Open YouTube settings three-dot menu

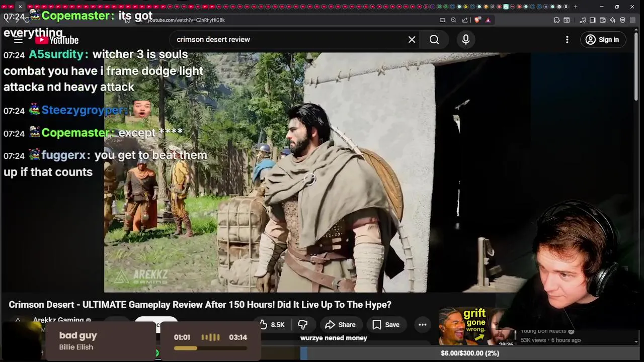(567, 40)
